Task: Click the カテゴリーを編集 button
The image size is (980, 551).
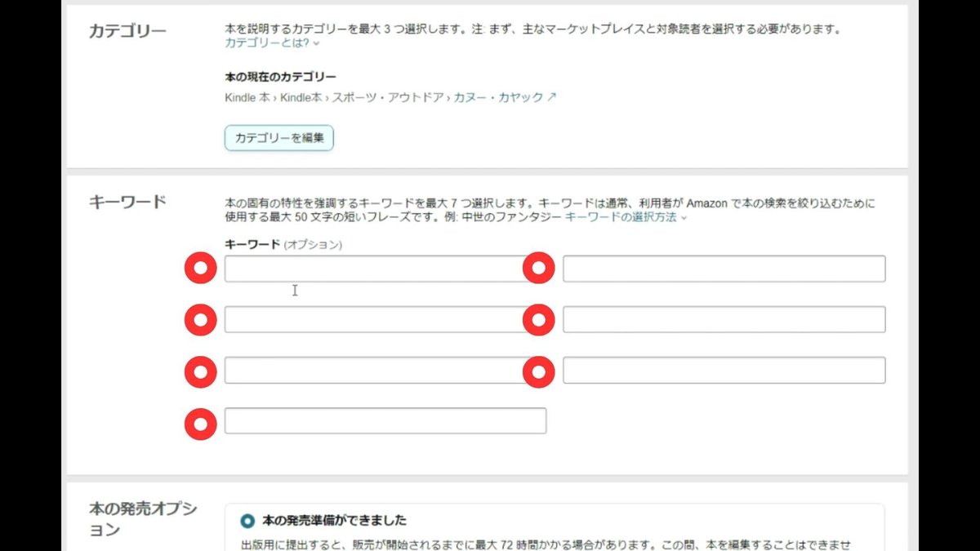Action: point(279,138)
